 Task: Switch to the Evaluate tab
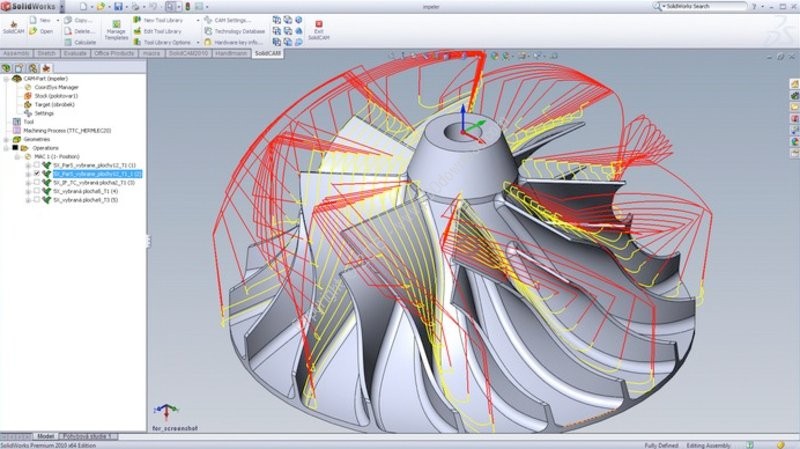coord(75,53)
